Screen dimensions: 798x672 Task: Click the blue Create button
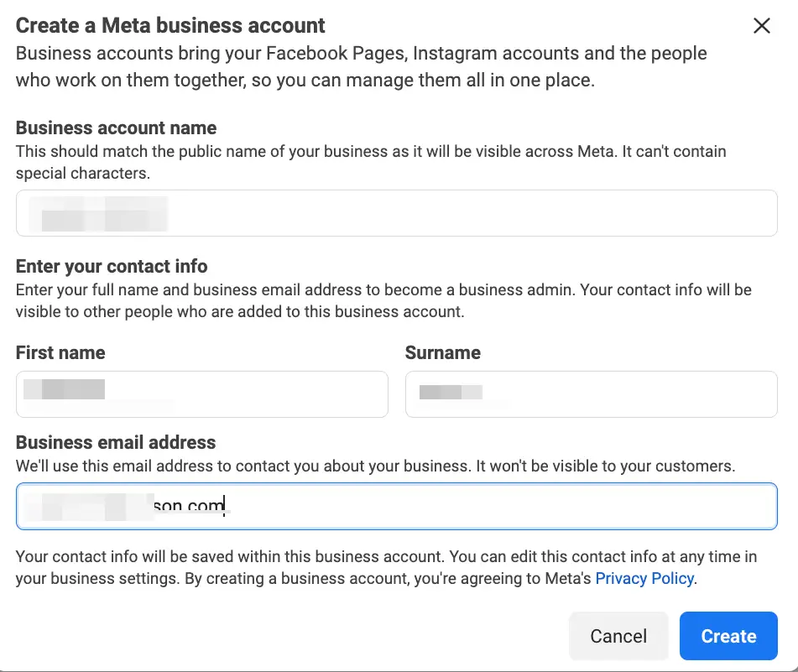pyautogui.click(x=728, y=636)
